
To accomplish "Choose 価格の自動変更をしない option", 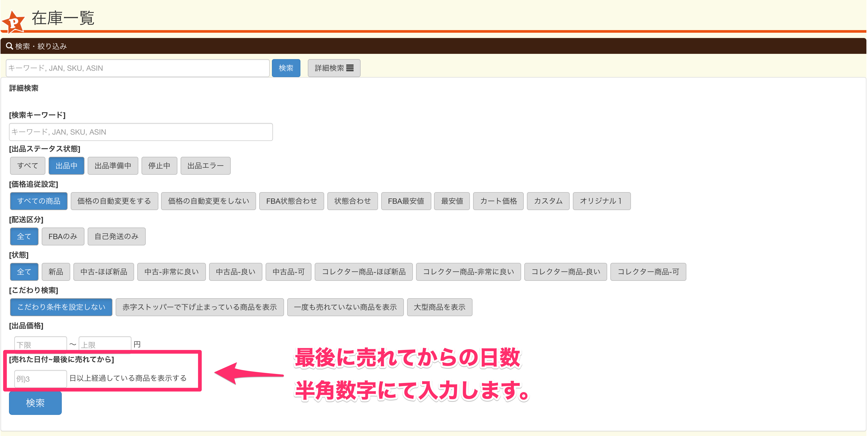I will pos(209,201).
